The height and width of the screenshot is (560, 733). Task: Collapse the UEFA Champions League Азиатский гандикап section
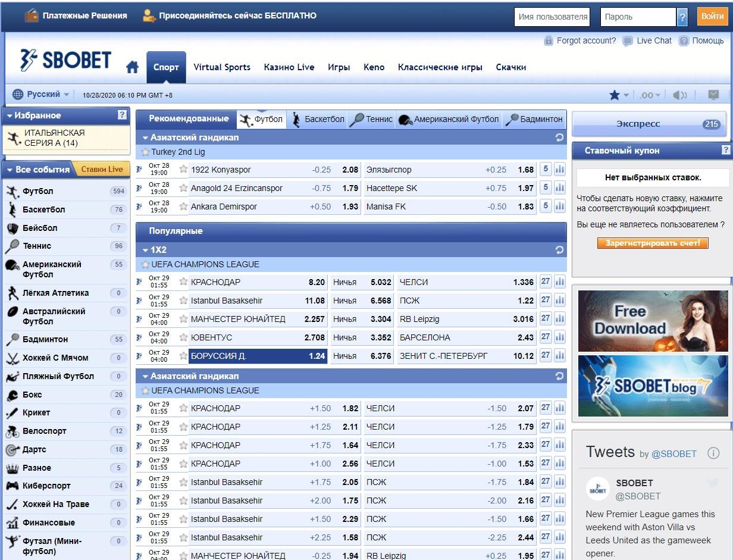[146, 376]
